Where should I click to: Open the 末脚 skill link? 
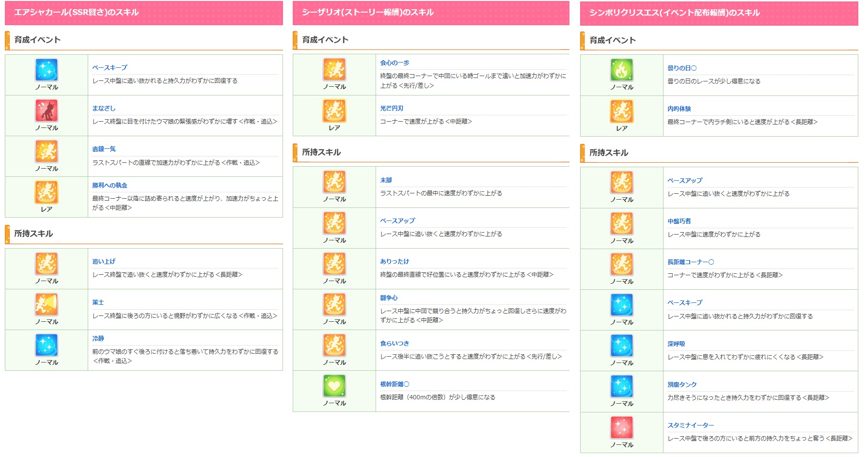point(386,180)
